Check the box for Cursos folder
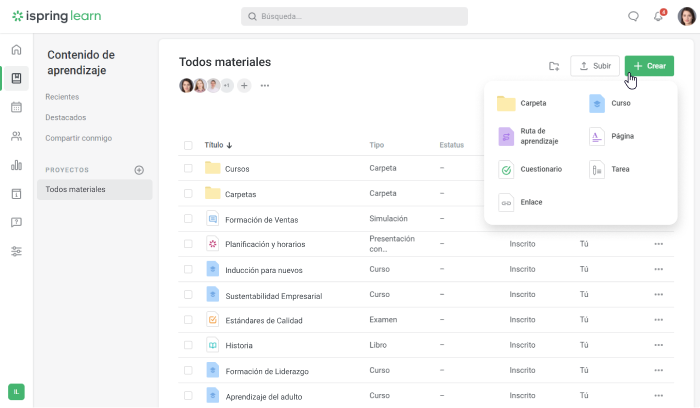This screenshot has width=700, height=408. click(188, 169)
